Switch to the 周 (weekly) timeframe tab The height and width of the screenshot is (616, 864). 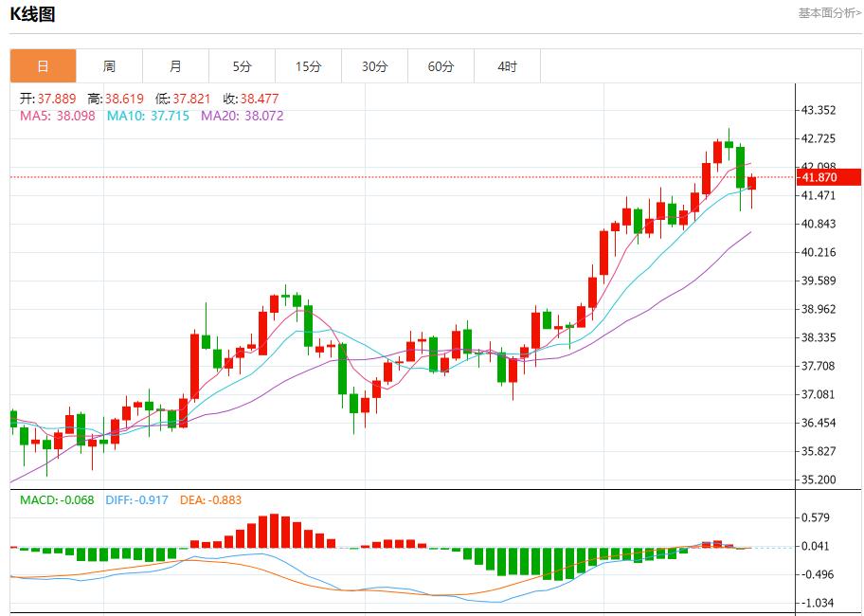tap(109, 66)
